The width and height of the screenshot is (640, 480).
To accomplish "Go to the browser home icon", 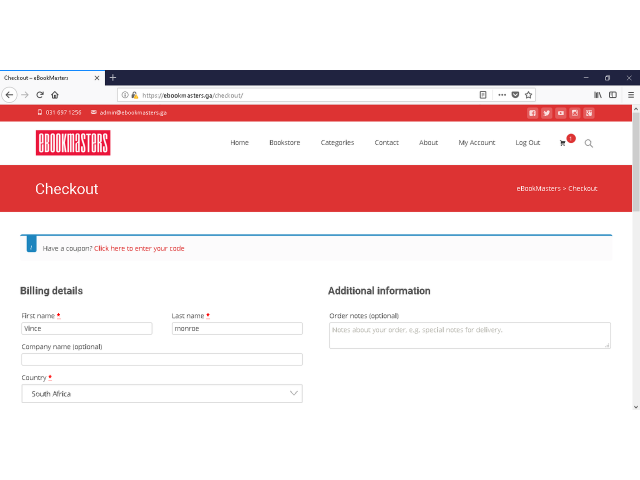I will coord(55,95).
